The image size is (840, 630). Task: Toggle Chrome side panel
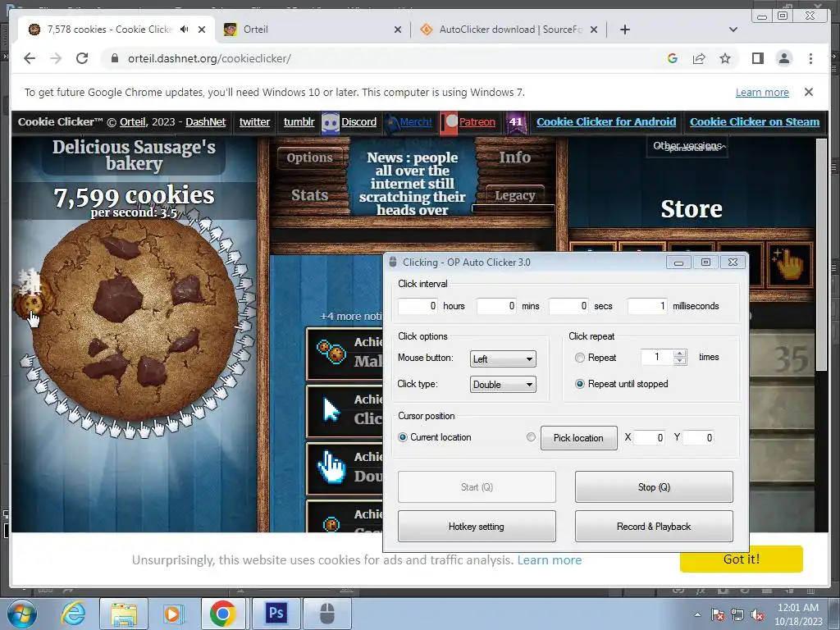pyautogui.click(x=757, y=58)
